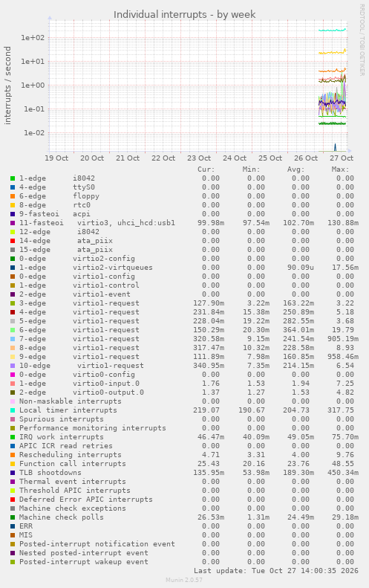Click the Individual interrupts - by week title

(x=185, y=15)
